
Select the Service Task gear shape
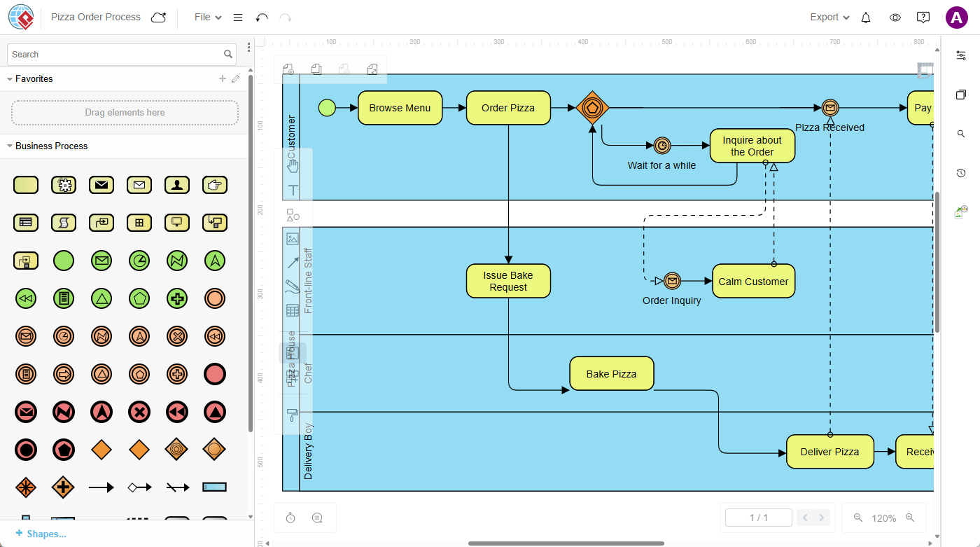coord(64,185)
